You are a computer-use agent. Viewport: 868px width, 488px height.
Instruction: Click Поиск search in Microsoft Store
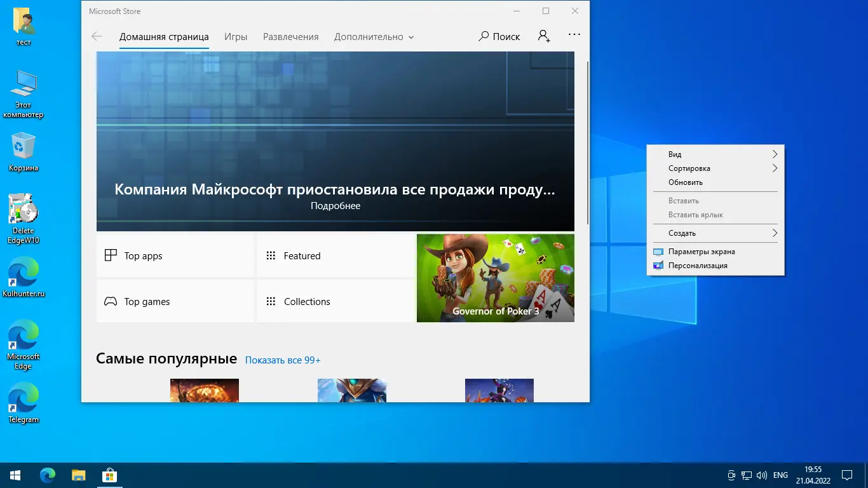click(x=499, y=37)
